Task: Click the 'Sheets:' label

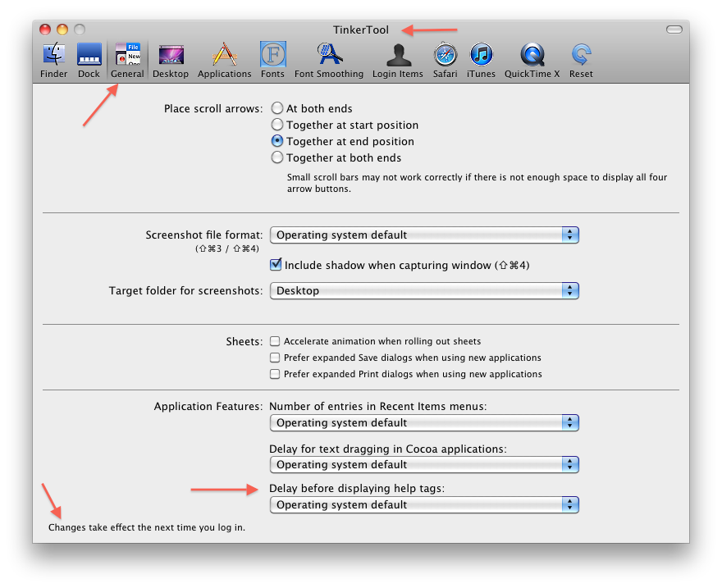Action: [x=244, y=341]
